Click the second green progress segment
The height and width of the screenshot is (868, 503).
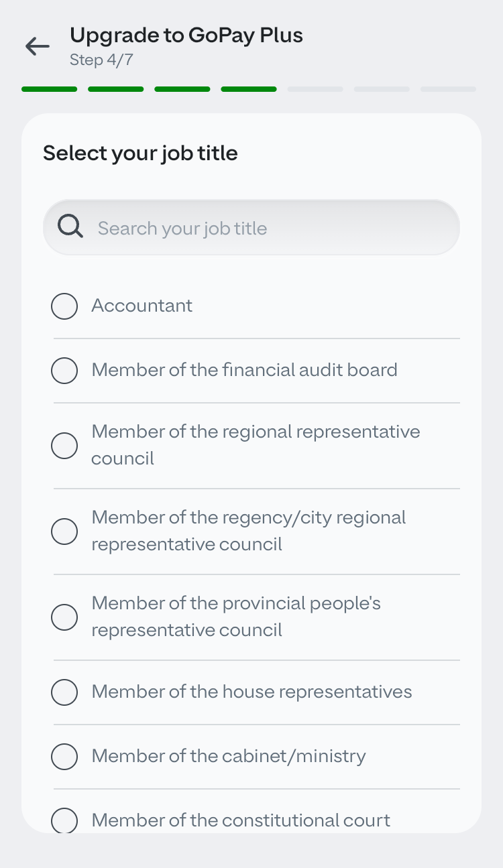pyautogui.click(x=115, y=89)
